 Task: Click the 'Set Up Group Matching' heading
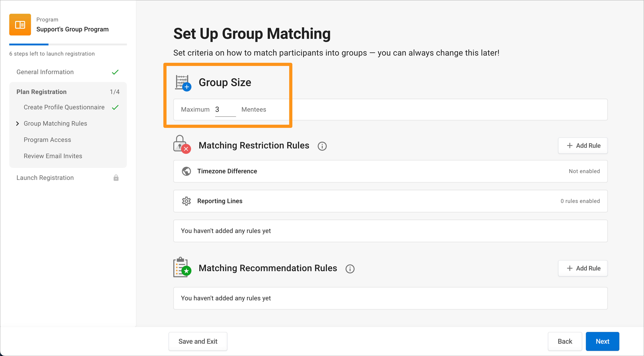tap(252, 34)
